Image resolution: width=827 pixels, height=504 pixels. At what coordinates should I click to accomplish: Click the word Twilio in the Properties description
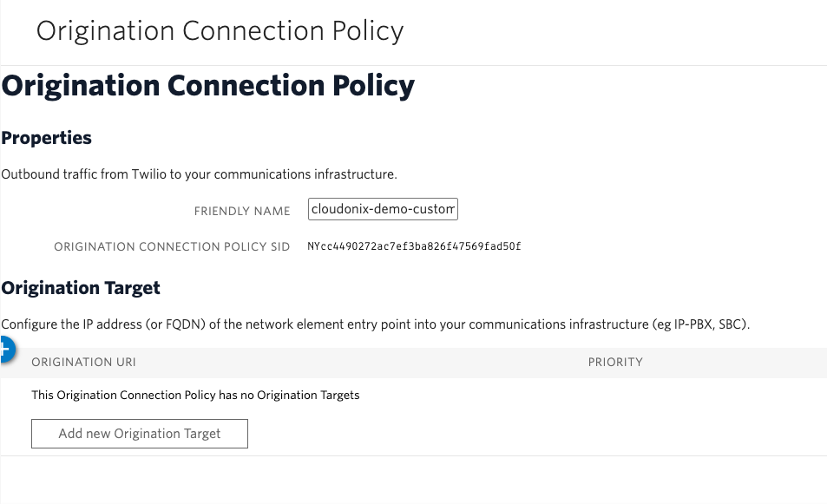148,174
